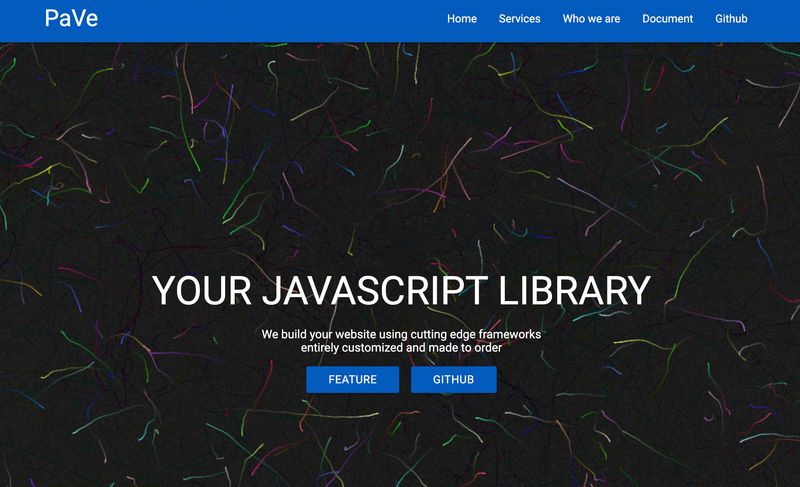This screenshot has height=487, width=800.
Task: Click the PaVe logo
Action: (x=71, y=18)
